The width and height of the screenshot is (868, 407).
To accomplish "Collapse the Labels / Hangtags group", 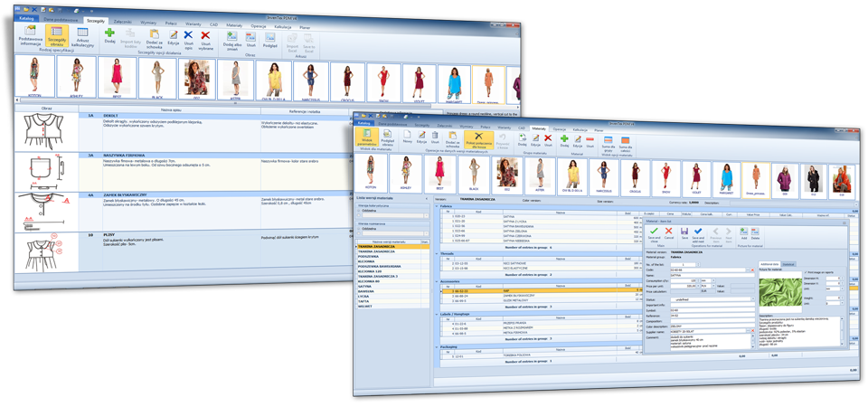I will [436, 314].
